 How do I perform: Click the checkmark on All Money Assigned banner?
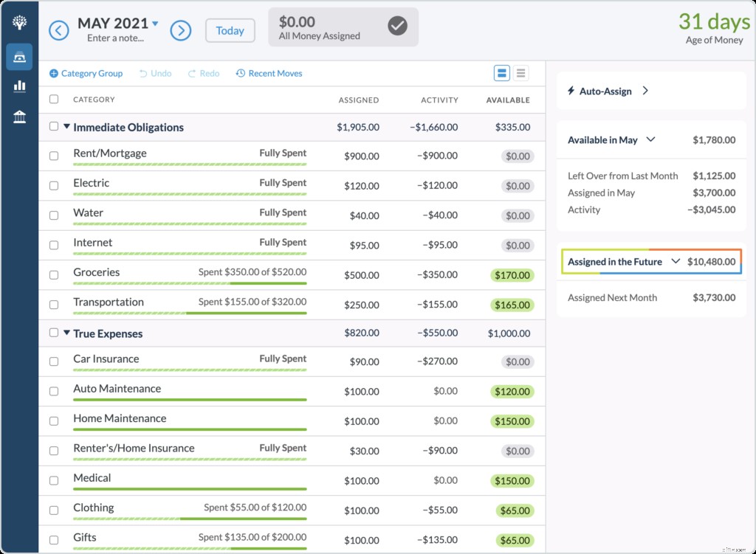(x=397, y=26)
